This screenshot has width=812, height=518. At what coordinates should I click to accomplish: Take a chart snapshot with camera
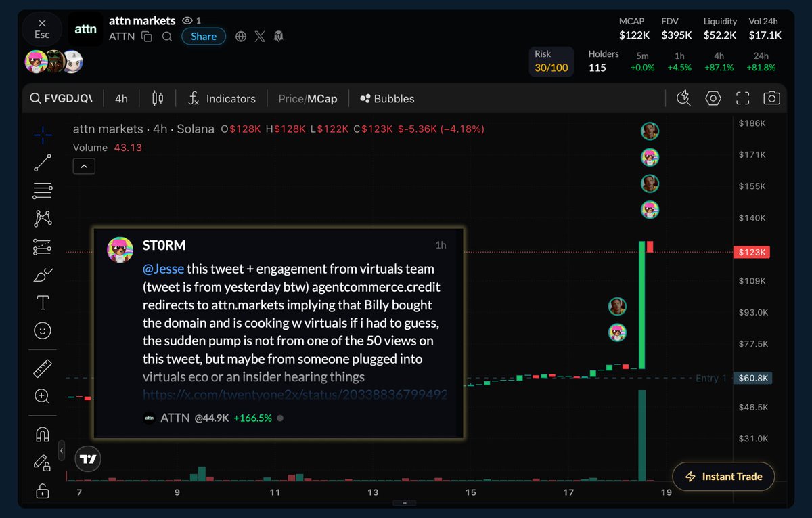[771, 98]
